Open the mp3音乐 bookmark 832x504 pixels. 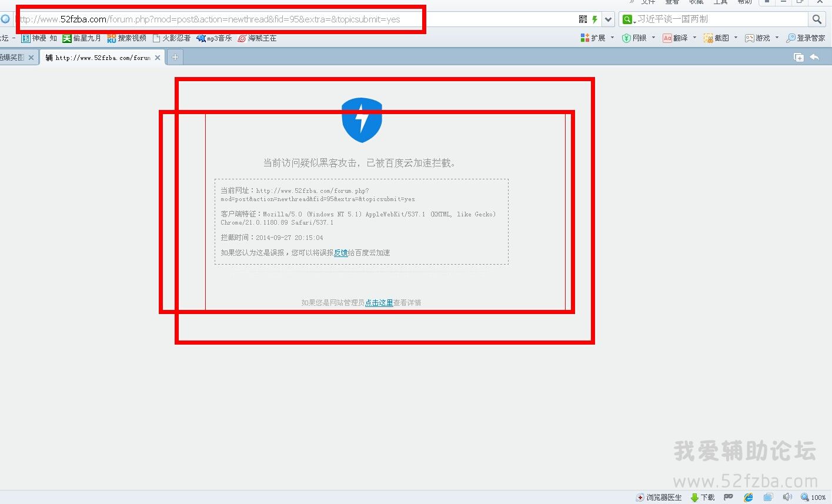point(214,38)
